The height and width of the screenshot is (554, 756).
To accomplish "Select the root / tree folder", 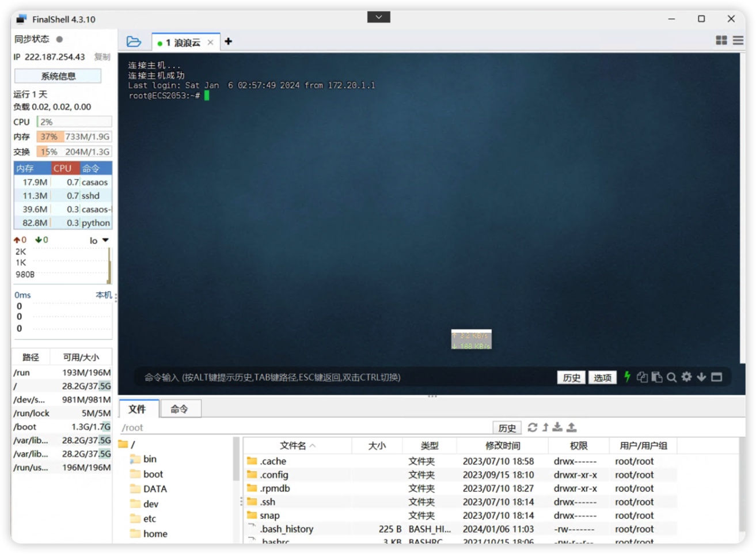I will (128, 444).
